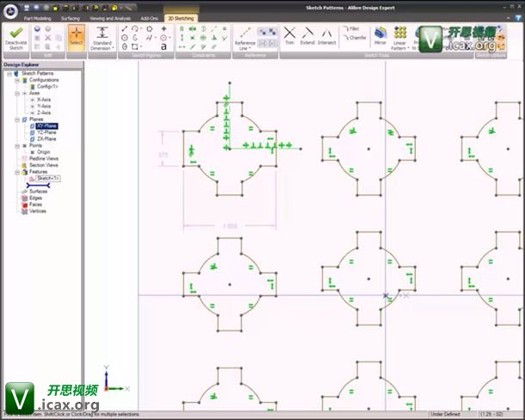Image resolution: width=525 pixels, height=420 pixels.
Task: Switch to the Add-Ons tab
Action: (x=149, y=18)
